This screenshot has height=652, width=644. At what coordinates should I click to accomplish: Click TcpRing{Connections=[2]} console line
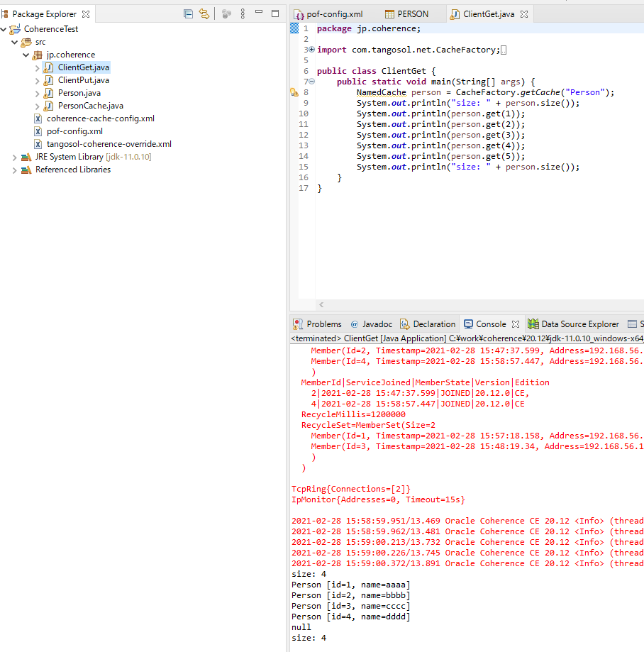351,489
